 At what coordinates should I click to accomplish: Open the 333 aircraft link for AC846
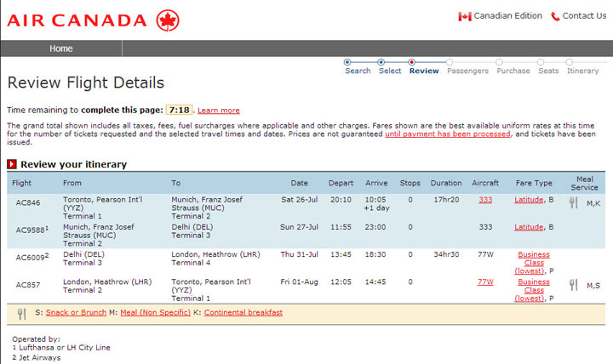[485, 200]
